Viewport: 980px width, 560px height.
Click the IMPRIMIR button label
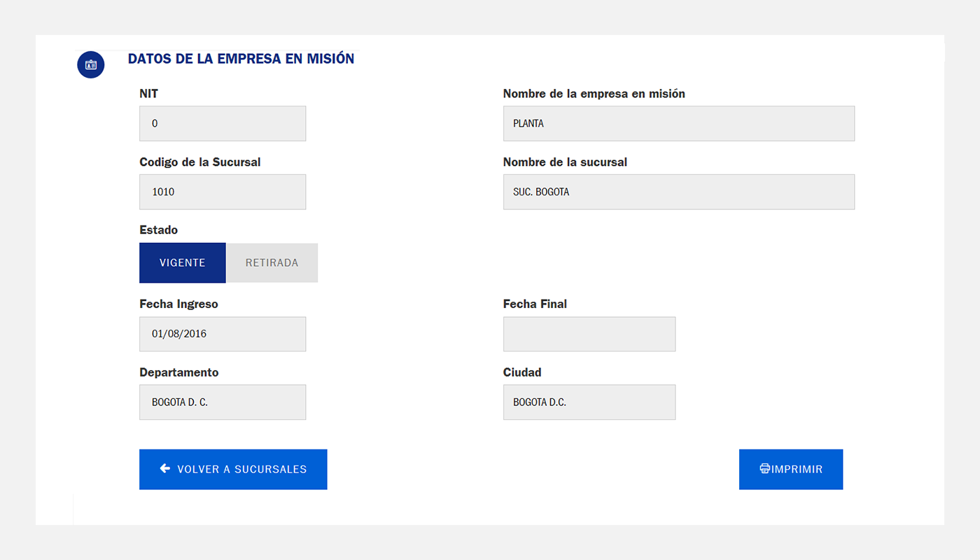(x=797, y=470)
